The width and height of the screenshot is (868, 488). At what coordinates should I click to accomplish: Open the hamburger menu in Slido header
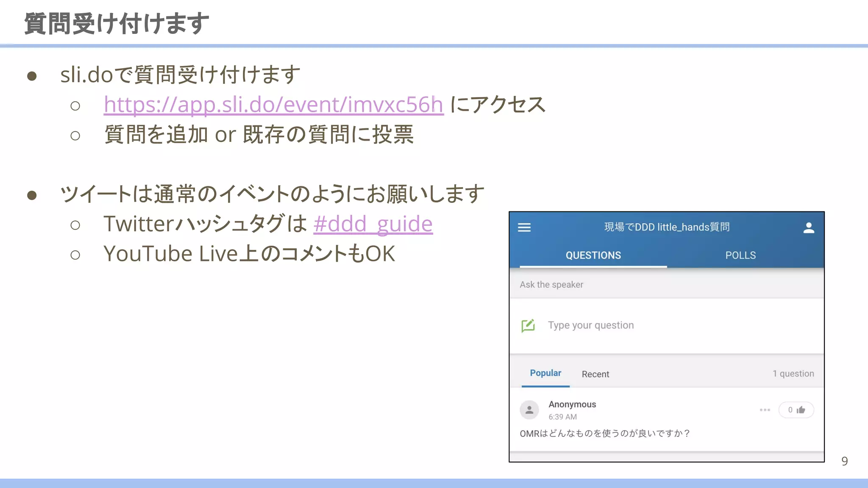click(524, 227)
